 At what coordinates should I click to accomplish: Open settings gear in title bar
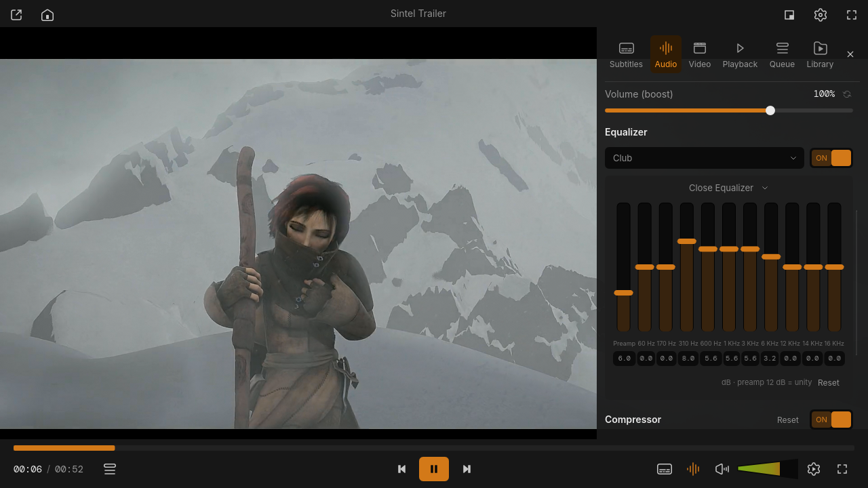click(821, 14)
